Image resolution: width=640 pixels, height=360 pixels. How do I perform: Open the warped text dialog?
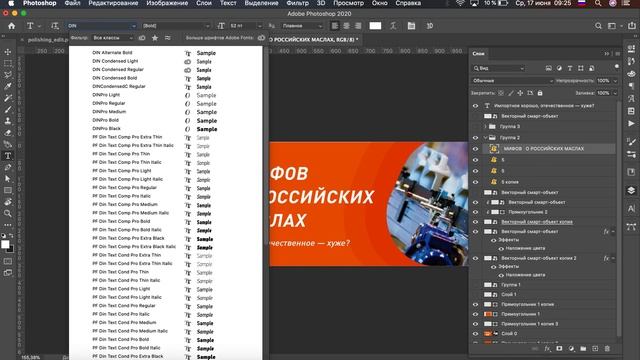(x=393, y=26)
